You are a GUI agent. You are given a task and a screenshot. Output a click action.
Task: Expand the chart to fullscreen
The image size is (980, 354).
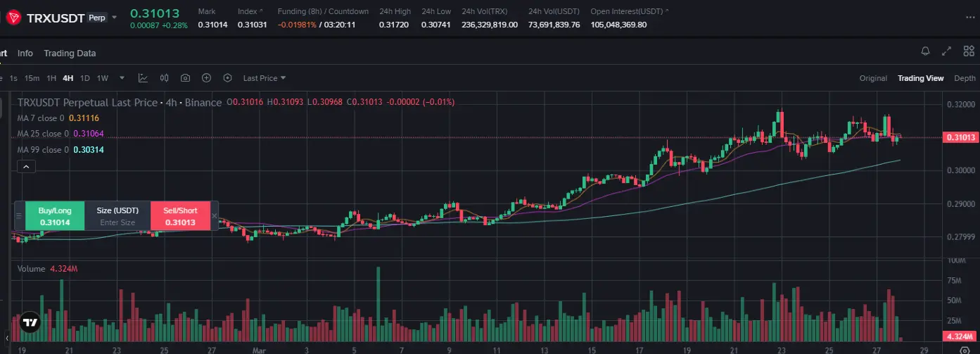(947, 51)
